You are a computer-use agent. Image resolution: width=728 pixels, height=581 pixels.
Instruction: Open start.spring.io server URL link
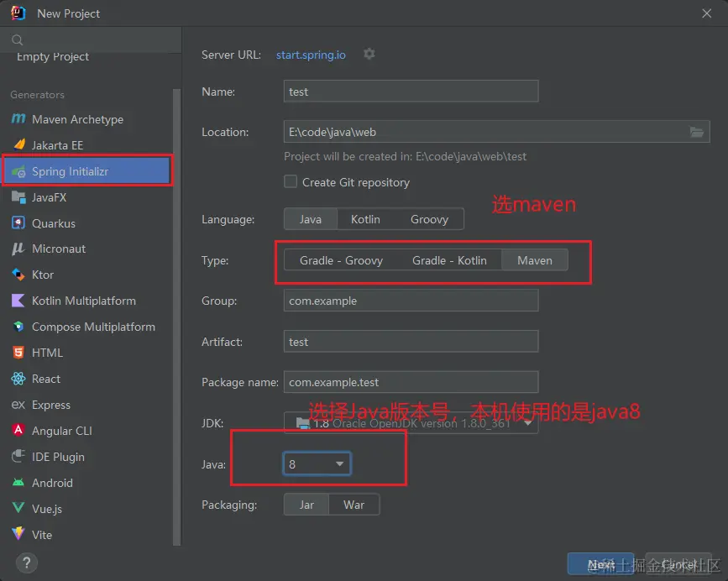pyautogui.click(x=311, y=55)
